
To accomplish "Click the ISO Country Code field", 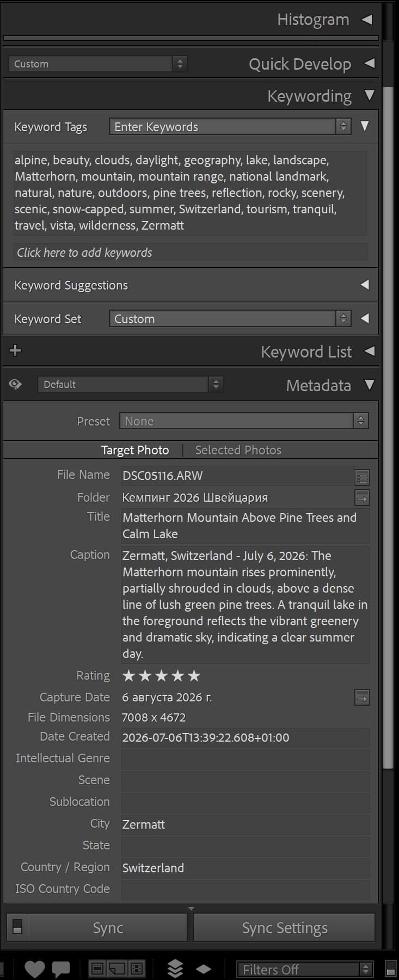I will point(245,890).
